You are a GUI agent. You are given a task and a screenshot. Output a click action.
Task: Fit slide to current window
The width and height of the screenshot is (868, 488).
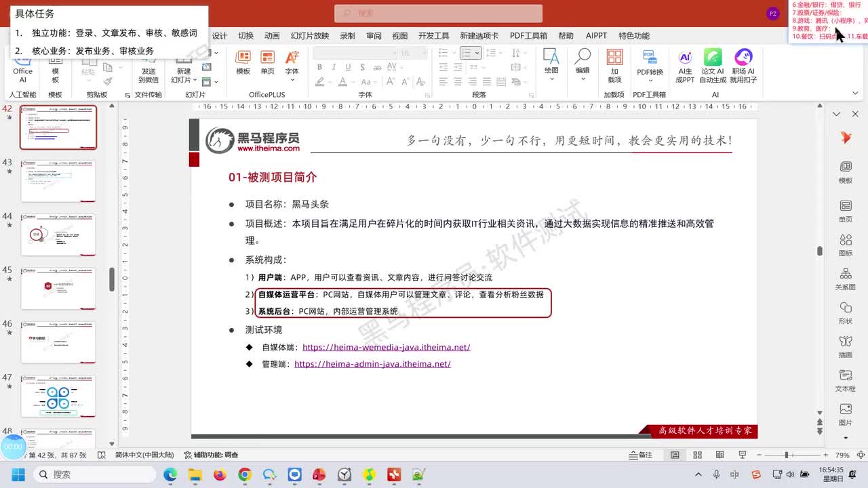pos(861,455)
